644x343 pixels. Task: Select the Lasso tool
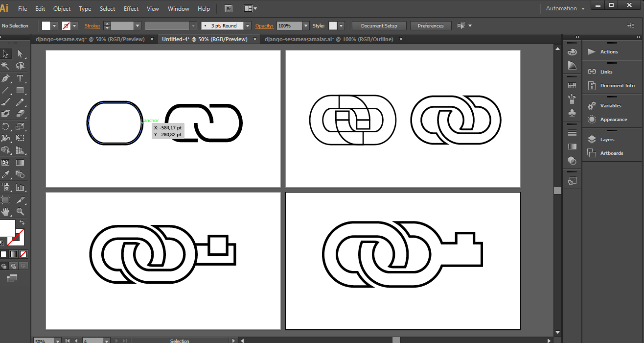pos(20,66)
